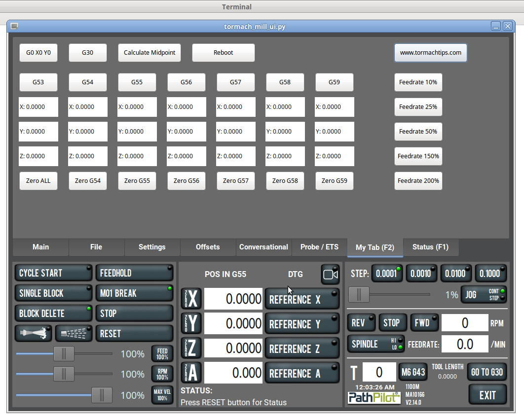Toggle the M01 Break option
Screen dimensions: 524x420
[134, 293]
